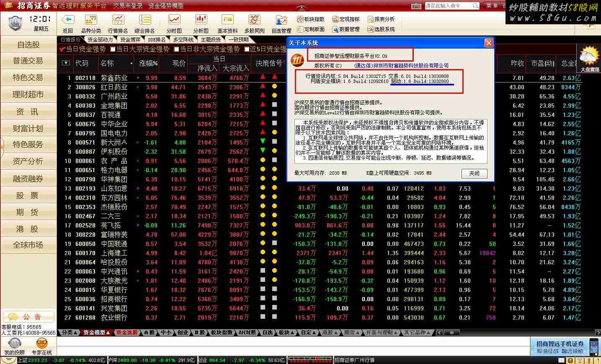Open 行情排名 ranking icon
This screenshot has width=601, height=364.
pyautogui.click(x=118, y=20)
